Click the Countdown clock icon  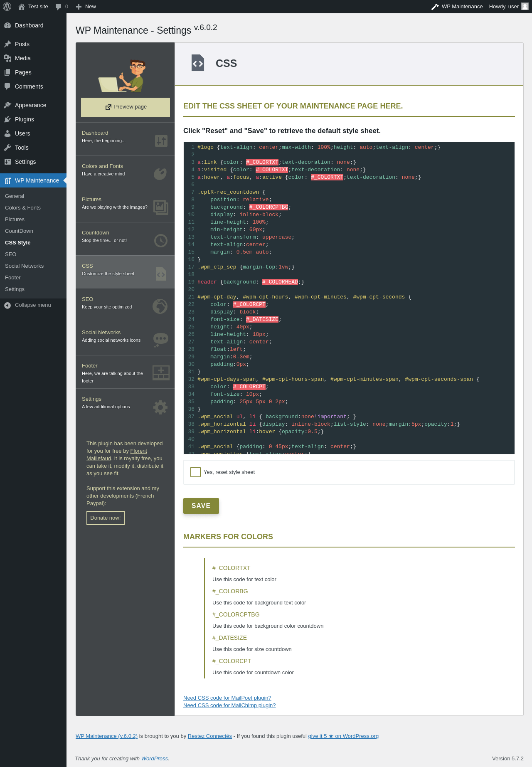coord(161,240)
